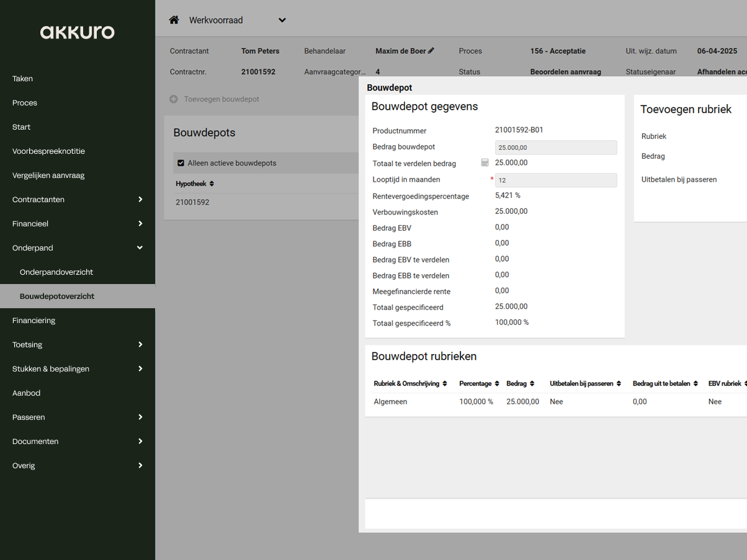Screen dimensions: 747x560
Task: Open Onderpandoverzicht submenu item
Action: point(78,272)
